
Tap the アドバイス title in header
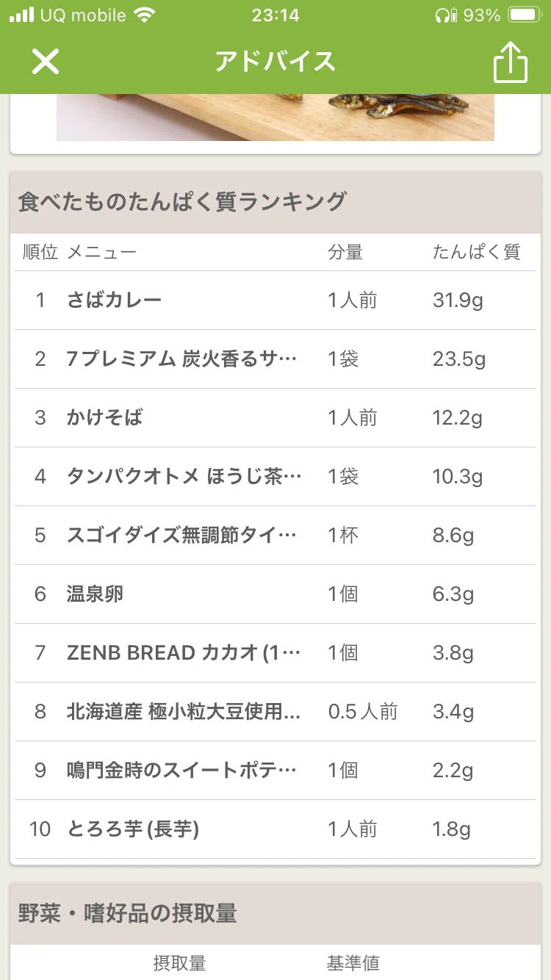[275, 62]
